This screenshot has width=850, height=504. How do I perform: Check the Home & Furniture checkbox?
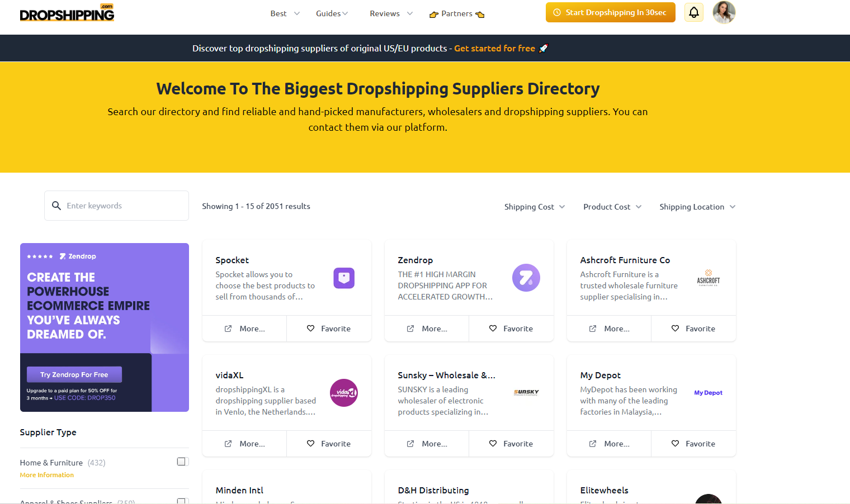pos(182,462)
